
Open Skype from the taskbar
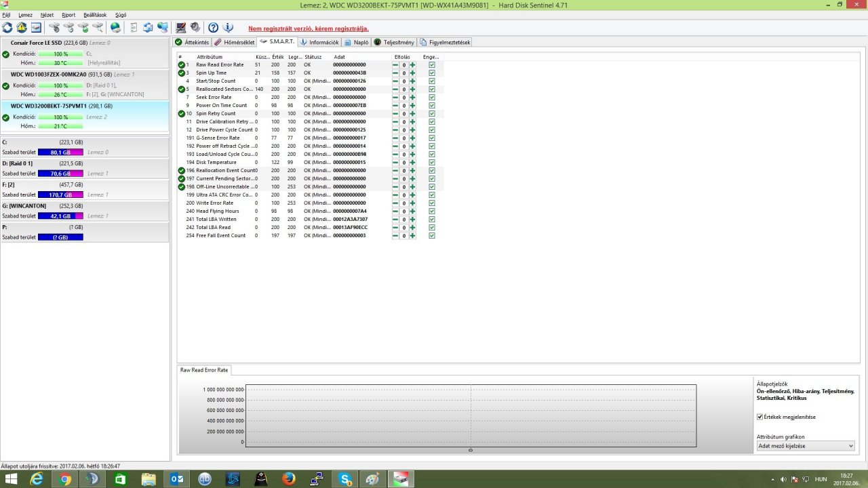click(345, 479)
